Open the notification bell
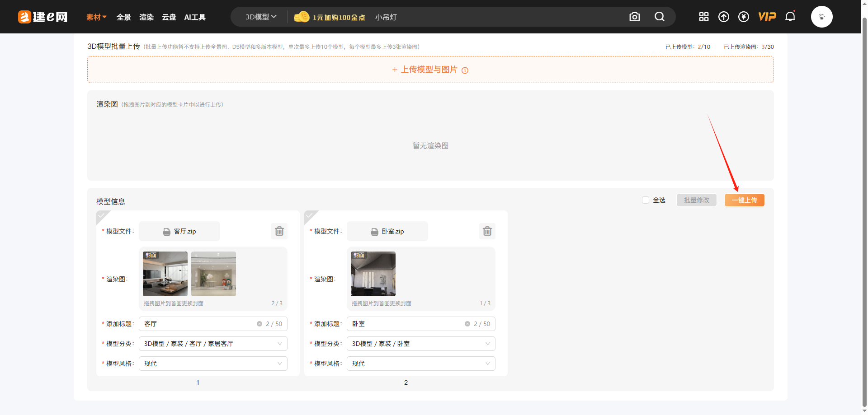This screenshot has width=868, height=415. point(790,17)
